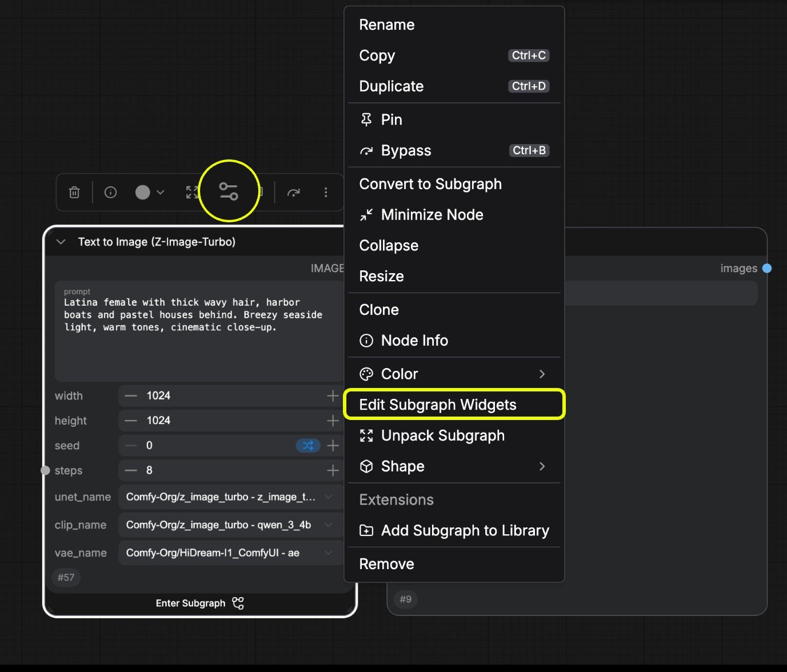Click Enter Subgraph button
Viewport: 787px width, 672px height.
pos(200,603)
